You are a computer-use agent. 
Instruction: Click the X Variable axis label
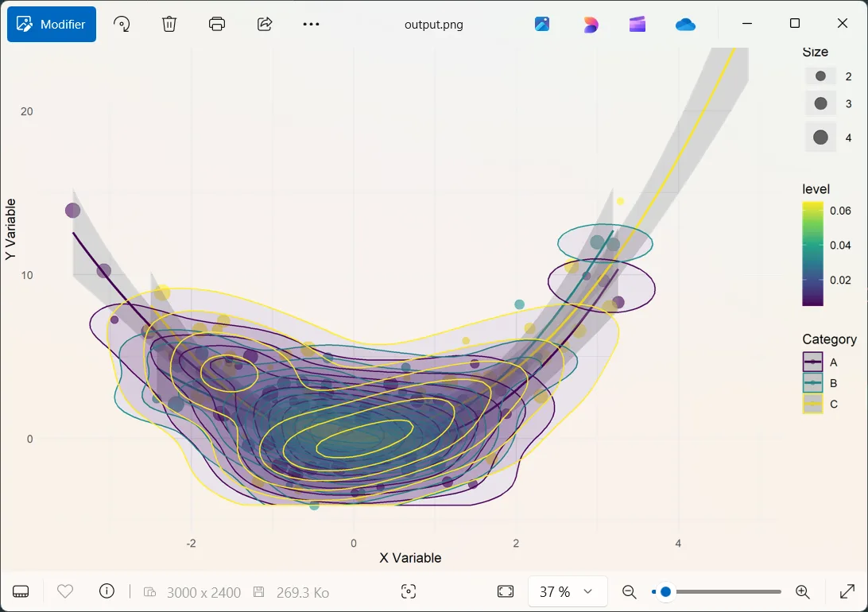(410, 558)
